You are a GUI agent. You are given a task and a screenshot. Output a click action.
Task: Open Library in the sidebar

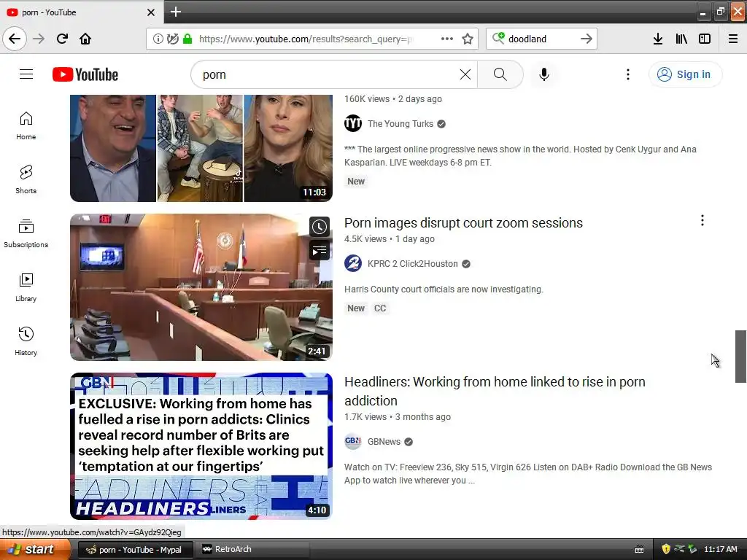26,287
